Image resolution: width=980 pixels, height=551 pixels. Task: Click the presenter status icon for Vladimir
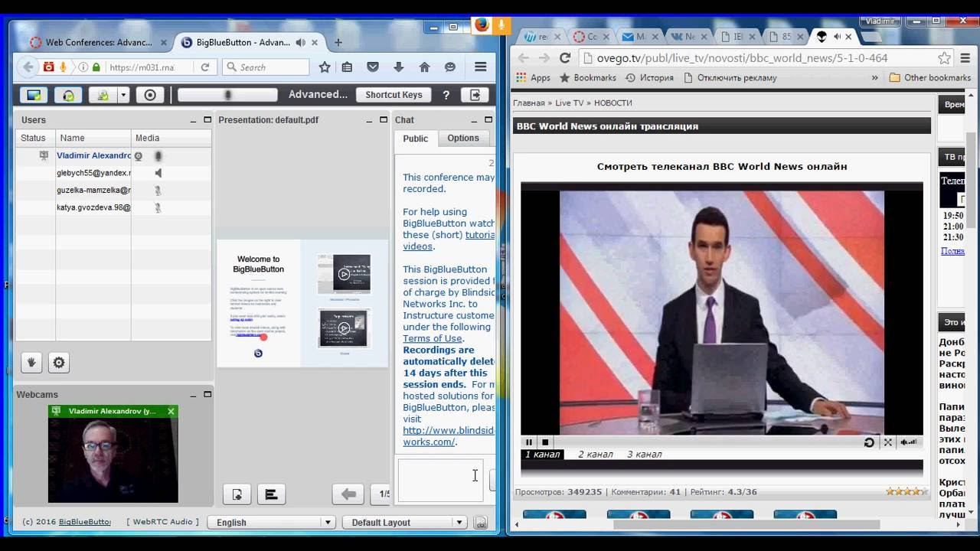point(44,156)
